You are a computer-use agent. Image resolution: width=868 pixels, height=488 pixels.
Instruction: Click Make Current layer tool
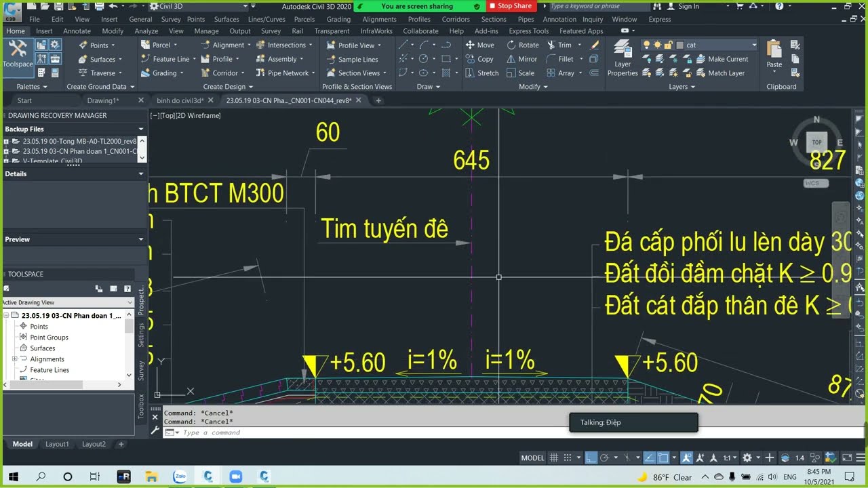(x=722, y=59)
